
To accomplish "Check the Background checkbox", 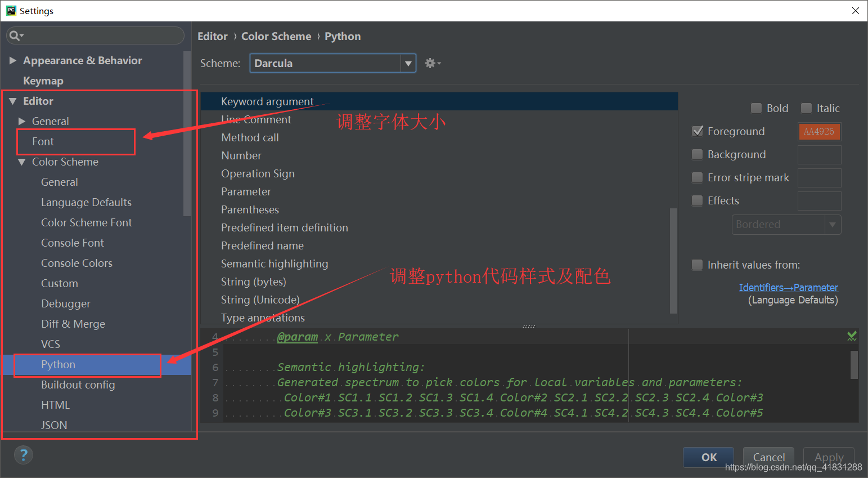I will [698, 154].
